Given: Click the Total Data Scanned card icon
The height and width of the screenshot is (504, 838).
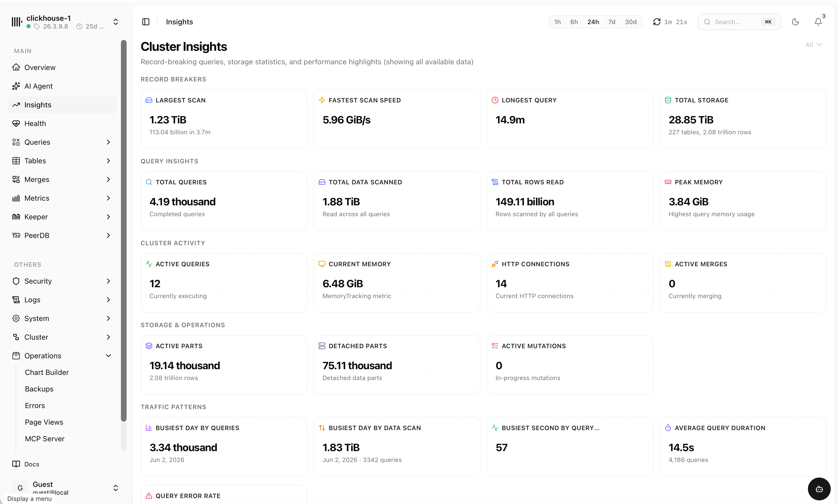Looking at the screenshot, I should 322,182.
